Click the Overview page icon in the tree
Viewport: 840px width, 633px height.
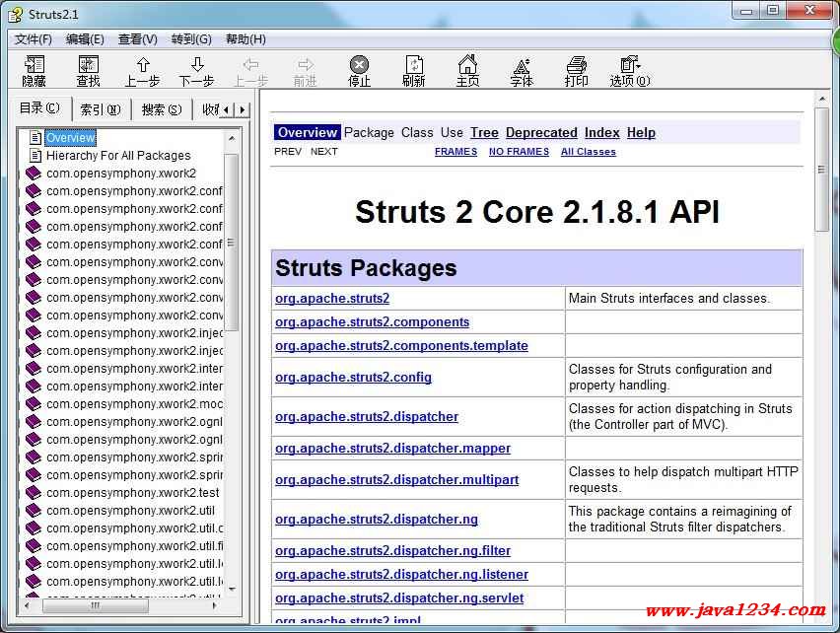pyautogui.click(x=35, y=138)
